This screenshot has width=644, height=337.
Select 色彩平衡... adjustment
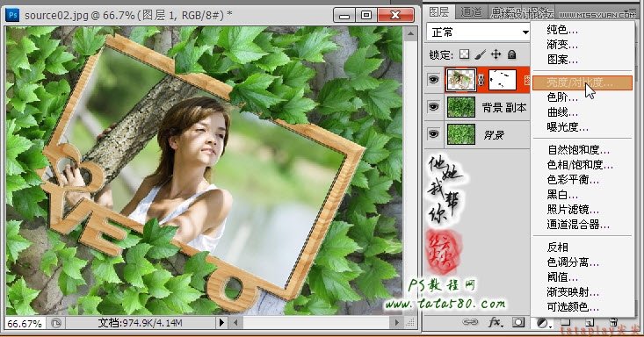(x=573, y=179)
